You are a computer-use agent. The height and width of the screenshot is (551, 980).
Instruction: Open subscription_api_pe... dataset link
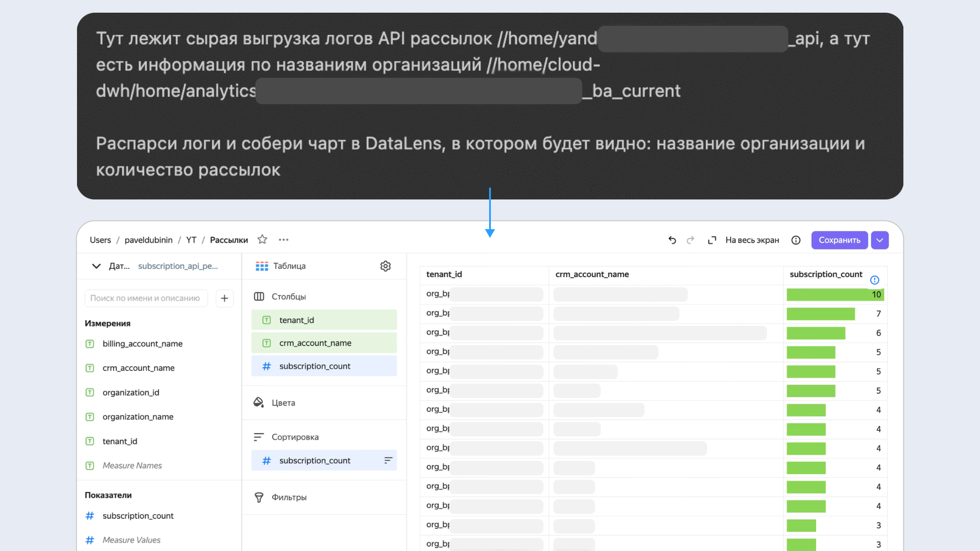coord(178,266)
